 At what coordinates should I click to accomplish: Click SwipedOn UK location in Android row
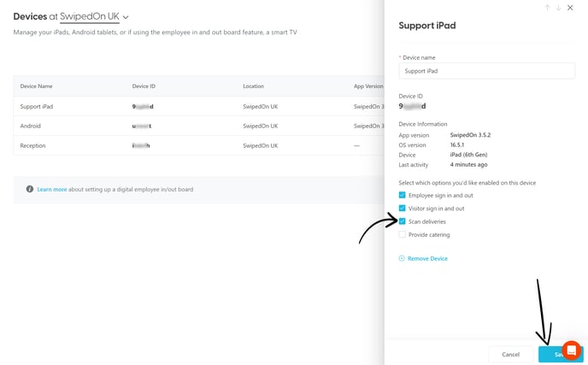point(261,126)
